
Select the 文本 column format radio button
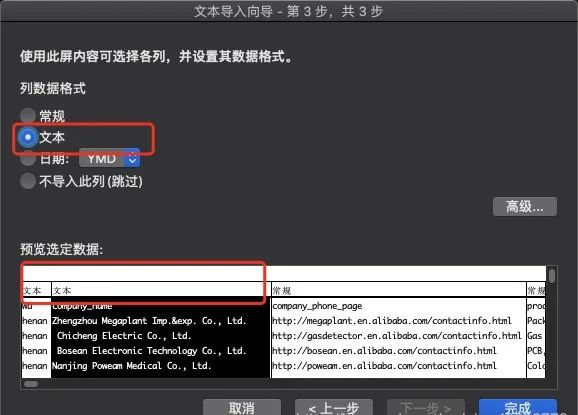point(28,137)
